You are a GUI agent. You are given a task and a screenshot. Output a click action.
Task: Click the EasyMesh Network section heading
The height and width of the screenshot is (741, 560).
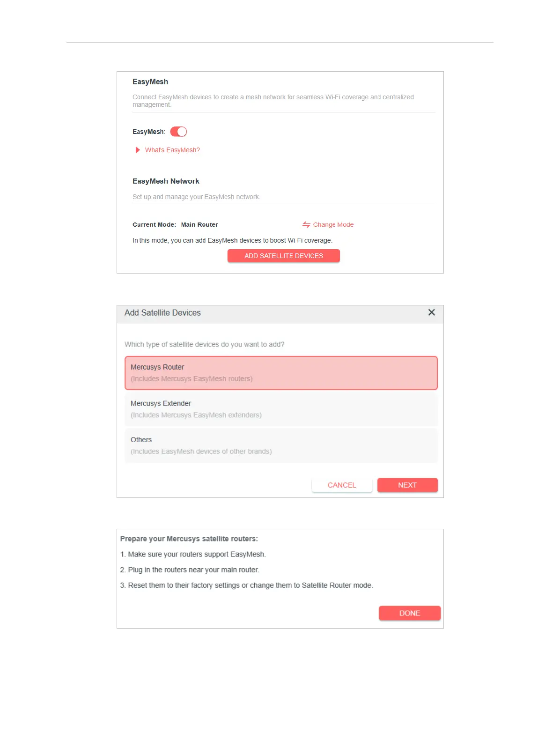coord(166,181)
